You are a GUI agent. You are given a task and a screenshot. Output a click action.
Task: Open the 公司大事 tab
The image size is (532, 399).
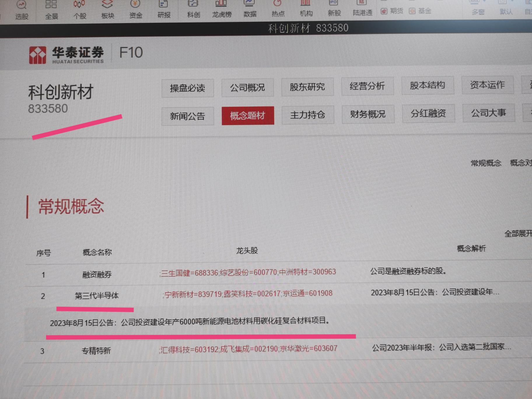[489, 113]
